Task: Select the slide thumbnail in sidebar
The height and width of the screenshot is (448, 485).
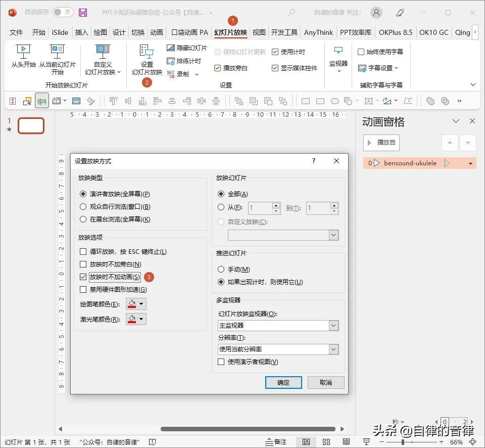Action: point(31,125)
